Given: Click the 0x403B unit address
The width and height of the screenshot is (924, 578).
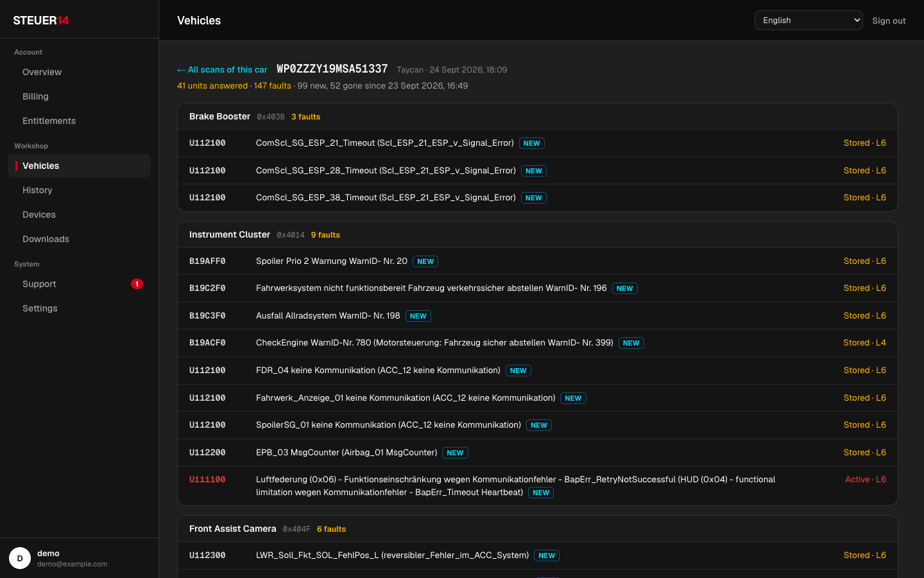Looking at the screenshot, I should [271, 117].
